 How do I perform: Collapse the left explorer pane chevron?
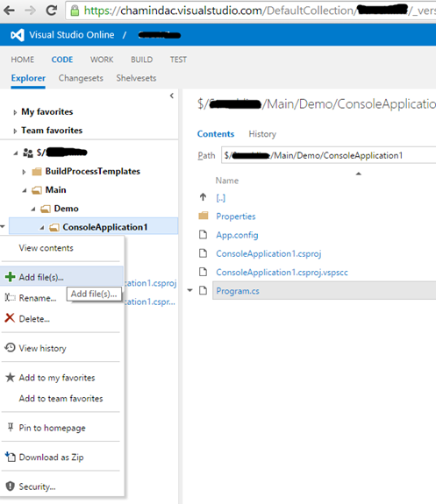pyautogui.click(x=172, y=96)
